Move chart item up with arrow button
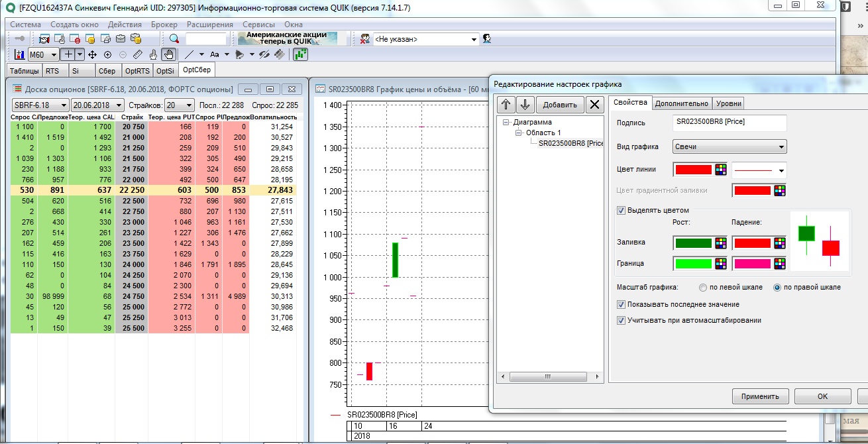Screen dimensions: 868x444 click(506, 104)
